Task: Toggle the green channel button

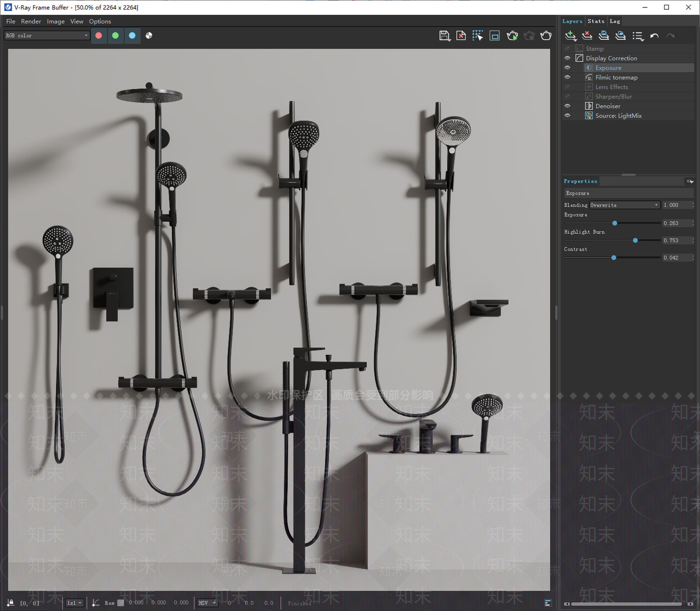Action: tap(115, 35)
